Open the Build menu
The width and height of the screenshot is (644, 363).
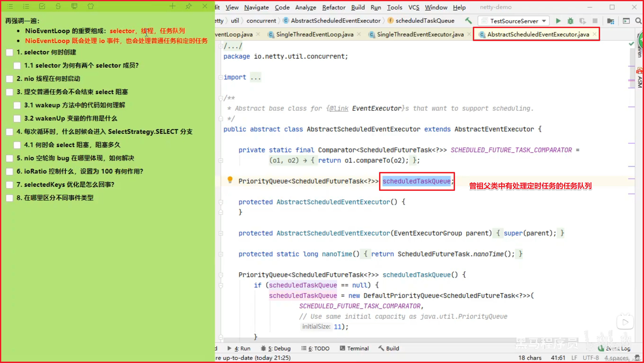coord(358,8)
